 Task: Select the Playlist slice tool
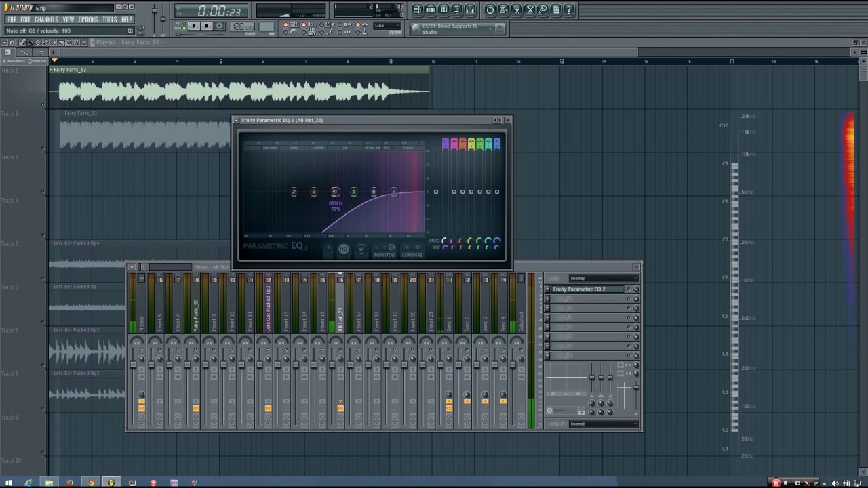(61, 42)
